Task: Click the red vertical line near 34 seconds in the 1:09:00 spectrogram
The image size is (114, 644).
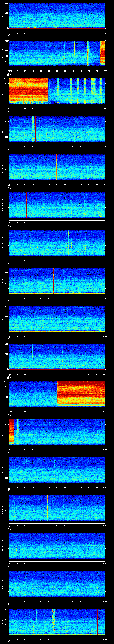Action: point(64,318)
